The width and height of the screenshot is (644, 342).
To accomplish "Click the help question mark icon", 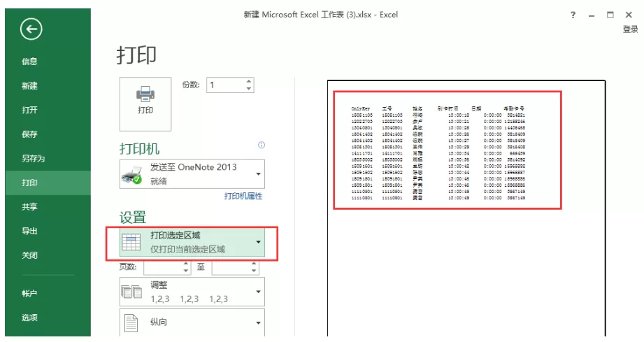I will click(573, 15).
